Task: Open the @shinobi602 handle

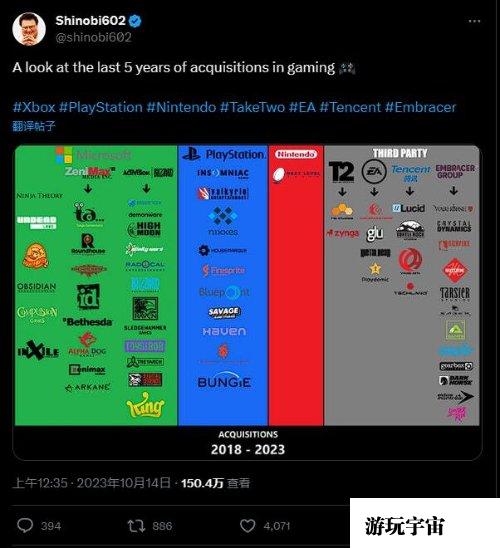Action: point(94,37)
